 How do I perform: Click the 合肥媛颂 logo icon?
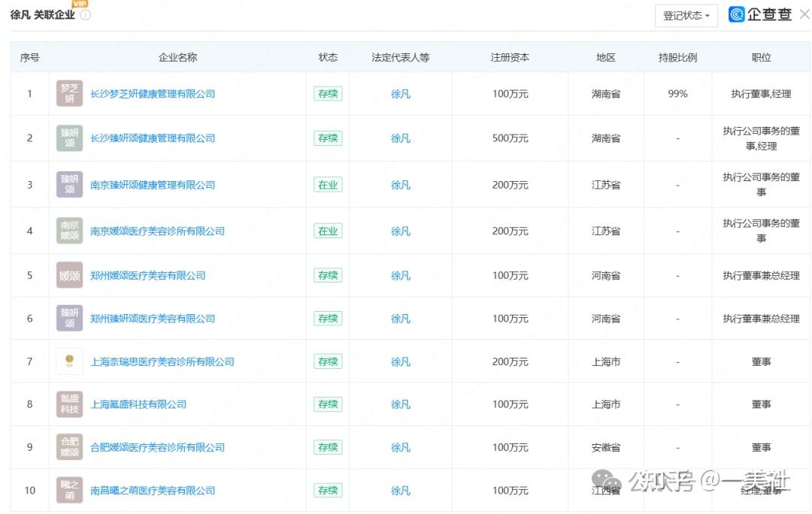coord(68,446)
